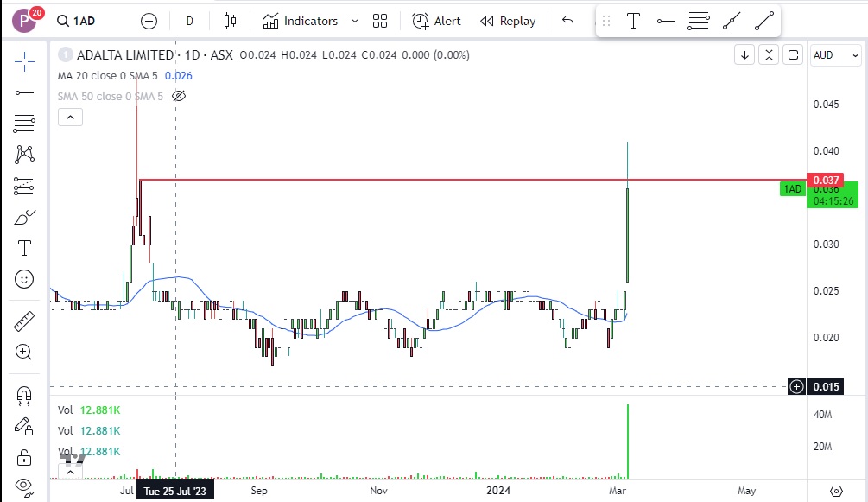Select the crosshair cursor tool

[x=24, y=61]
